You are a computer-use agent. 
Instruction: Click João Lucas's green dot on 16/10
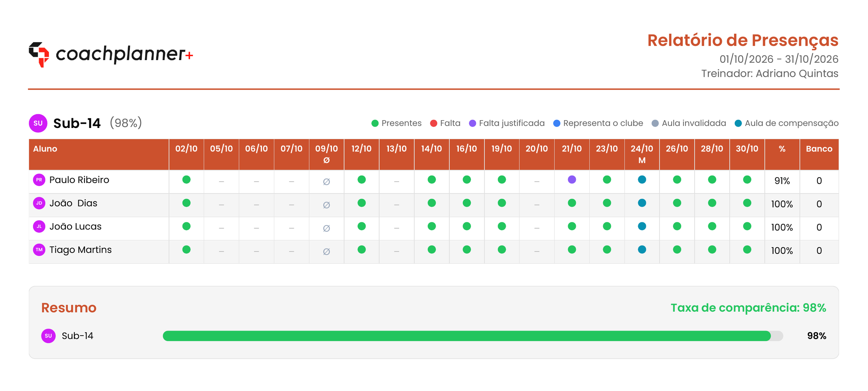pos(467,226)
